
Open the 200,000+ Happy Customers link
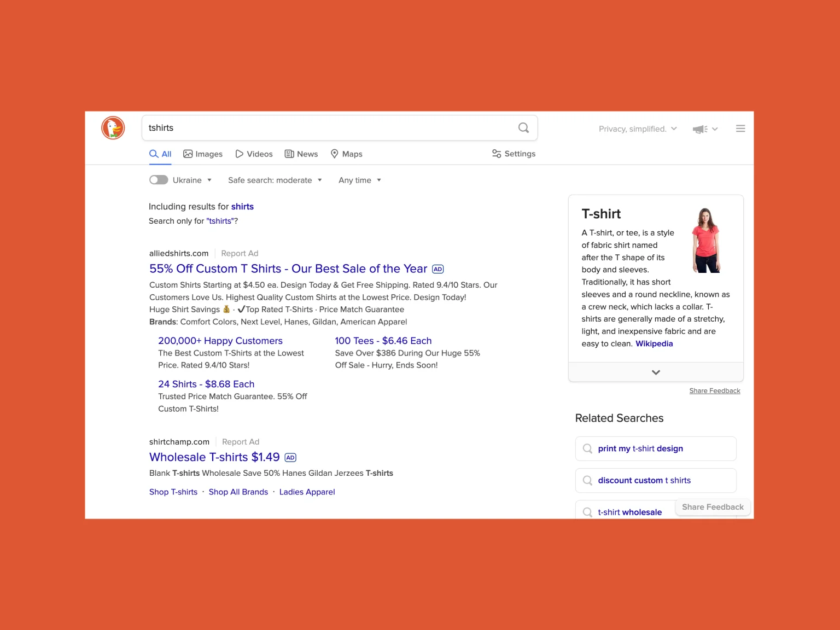point(220,341)
